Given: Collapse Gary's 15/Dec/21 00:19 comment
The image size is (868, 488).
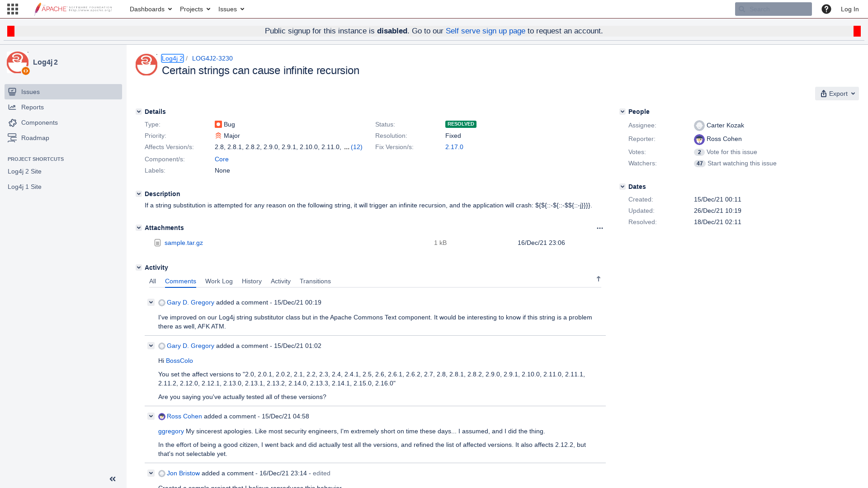Looking at the screenshot, I should tap(151, 302).
